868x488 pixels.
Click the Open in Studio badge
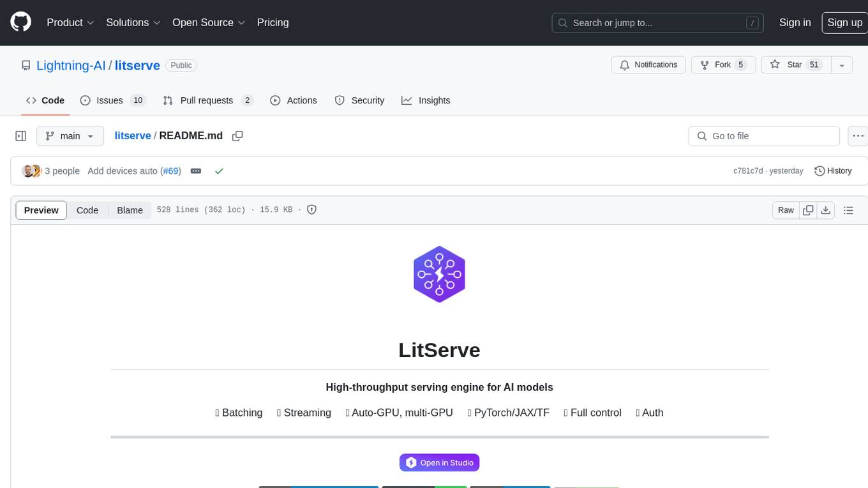439,462
